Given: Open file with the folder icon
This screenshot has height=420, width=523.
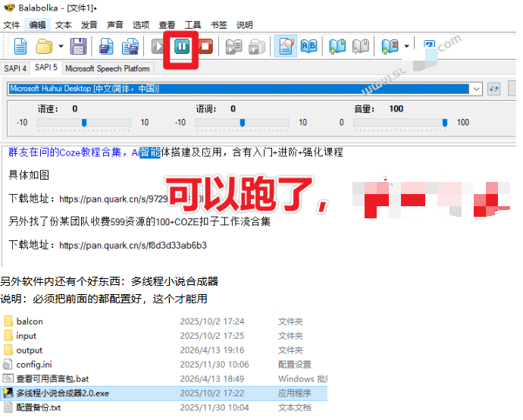Looking at the screenshot, I should pos(44,46).
